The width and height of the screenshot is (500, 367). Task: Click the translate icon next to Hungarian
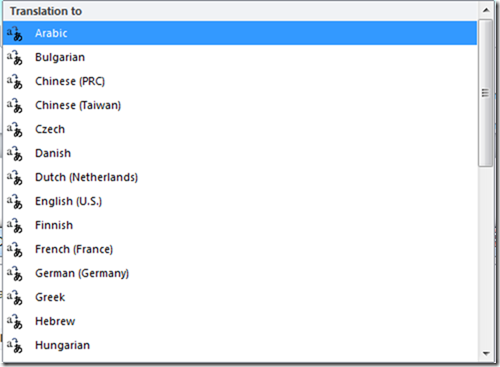tap(15, 346)
